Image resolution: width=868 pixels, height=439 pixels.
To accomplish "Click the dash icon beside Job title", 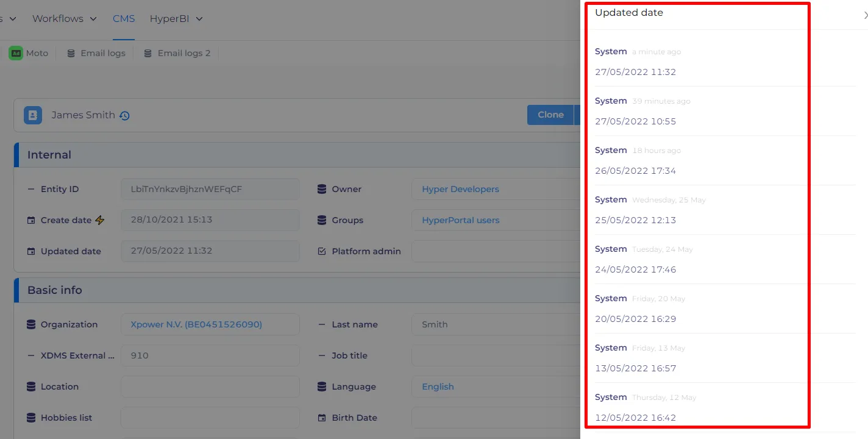I will click(322, 355).
